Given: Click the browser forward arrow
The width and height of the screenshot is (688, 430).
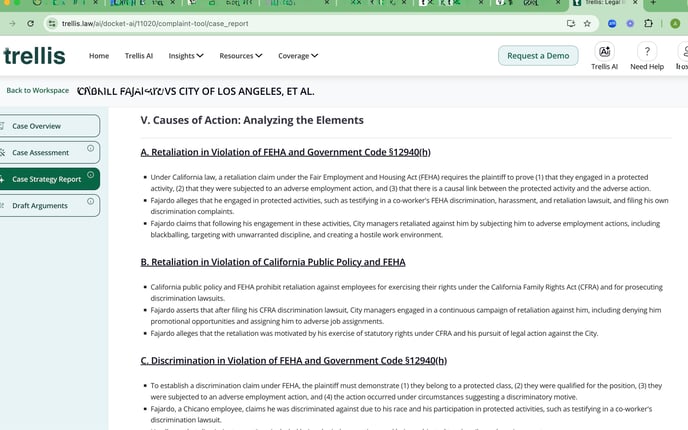Looking at the screenshot, I should coord(12,24).
